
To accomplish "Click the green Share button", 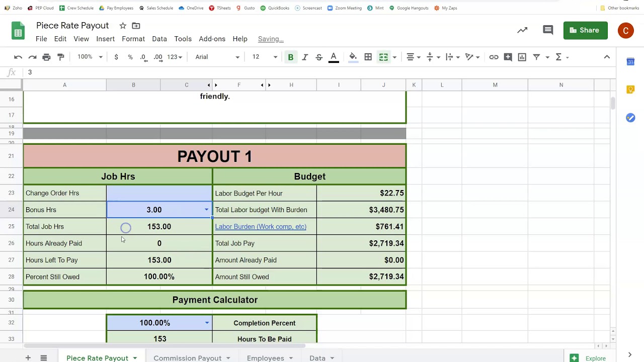I will [585, 30].
